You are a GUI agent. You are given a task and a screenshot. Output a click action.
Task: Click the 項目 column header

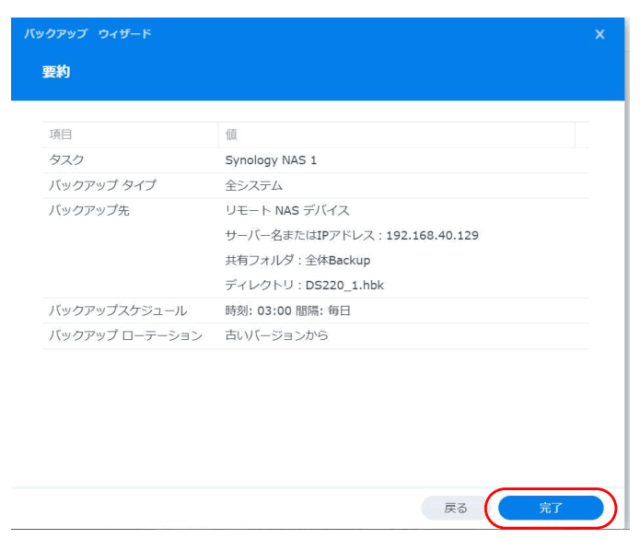coord(62,135)
